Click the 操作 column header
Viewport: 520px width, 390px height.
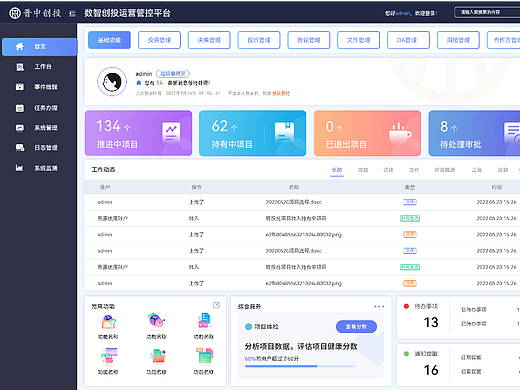pyautogui.click(x=196, y=187)
